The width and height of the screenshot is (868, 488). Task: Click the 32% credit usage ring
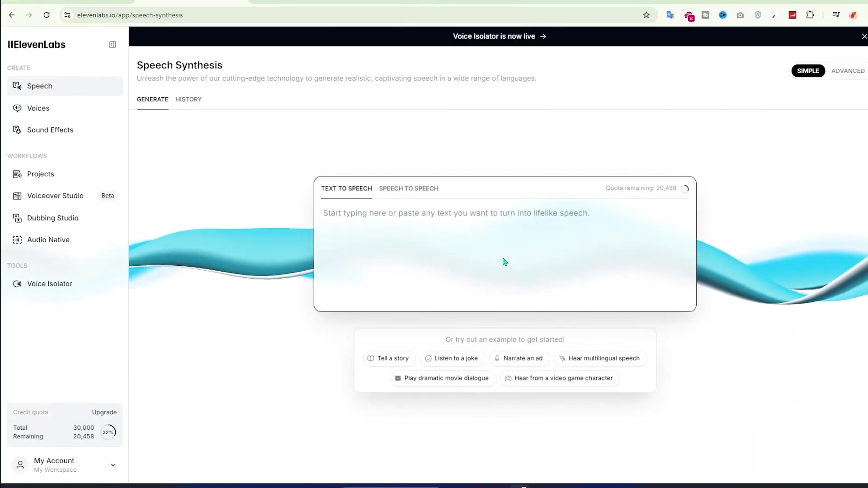click(x=108, y=432)
